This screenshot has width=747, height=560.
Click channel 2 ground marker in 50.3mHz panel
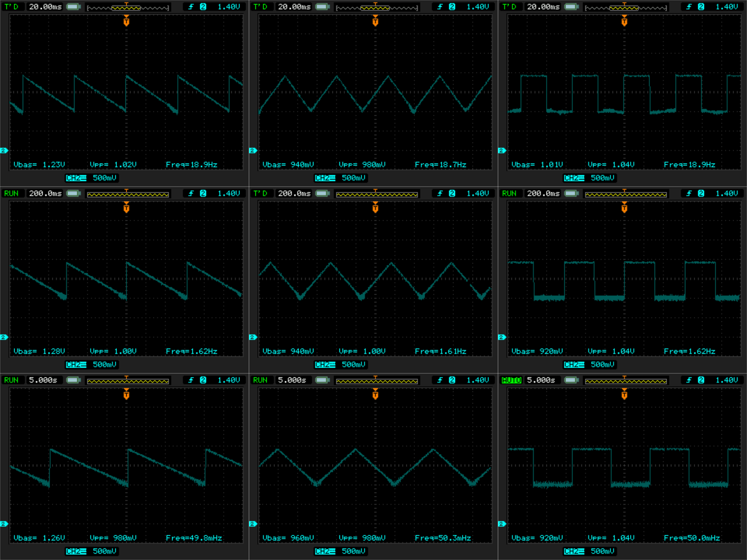[253, 524]
